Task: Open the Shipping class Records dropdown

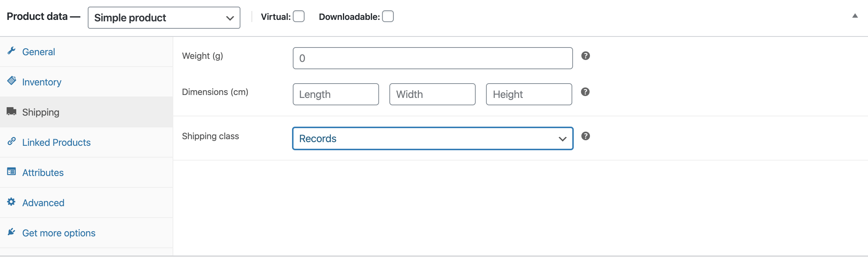Action: click(433, 138)
